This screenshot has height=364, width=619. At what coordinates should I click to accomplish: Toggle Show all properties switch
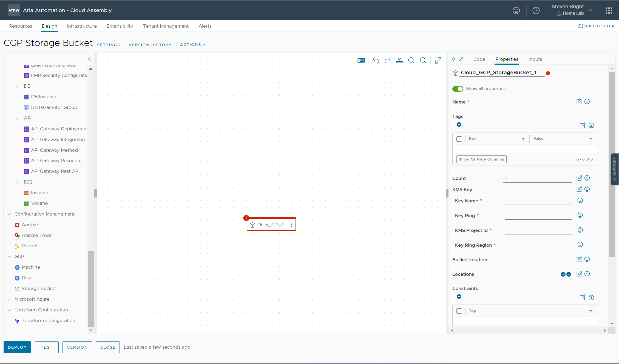pyautogui.click(x=458, y=89)
